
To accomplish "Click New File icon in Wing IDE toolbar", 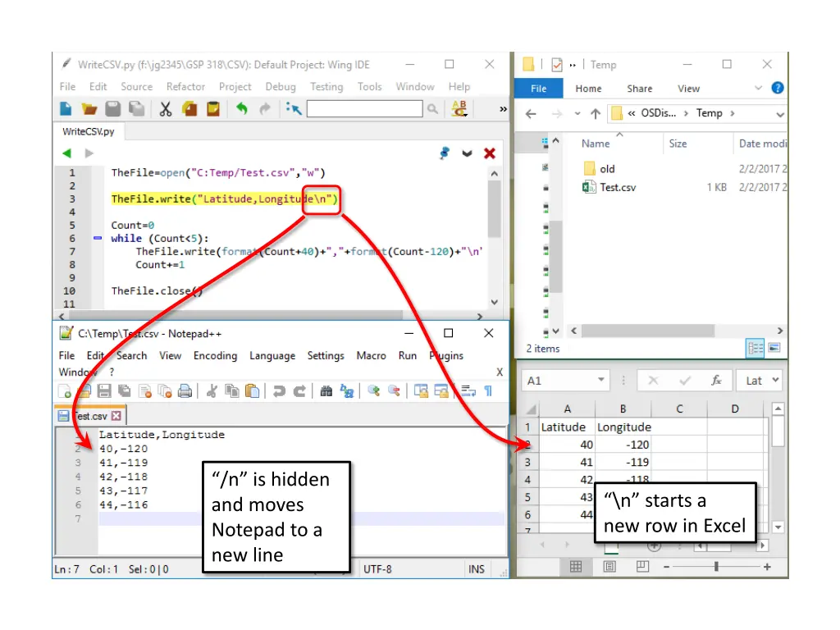I will 66,109.
